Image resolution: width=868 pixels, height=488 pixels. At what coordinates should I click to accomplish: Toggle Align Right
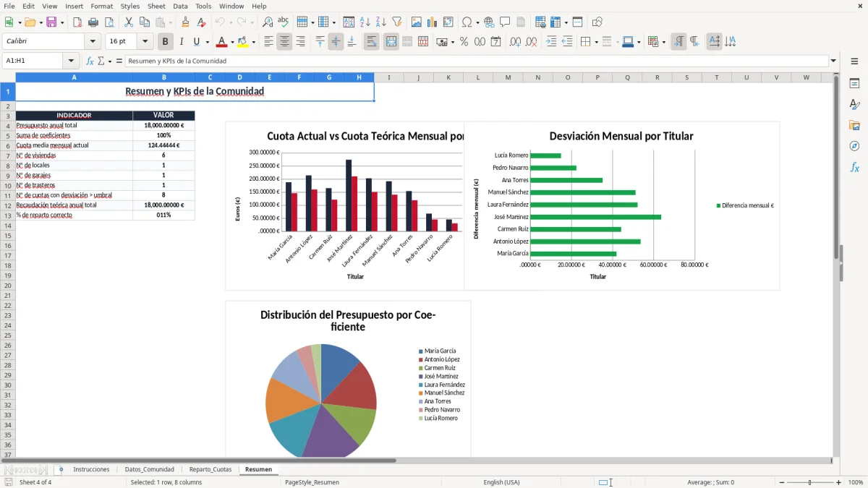coord(300,42)
